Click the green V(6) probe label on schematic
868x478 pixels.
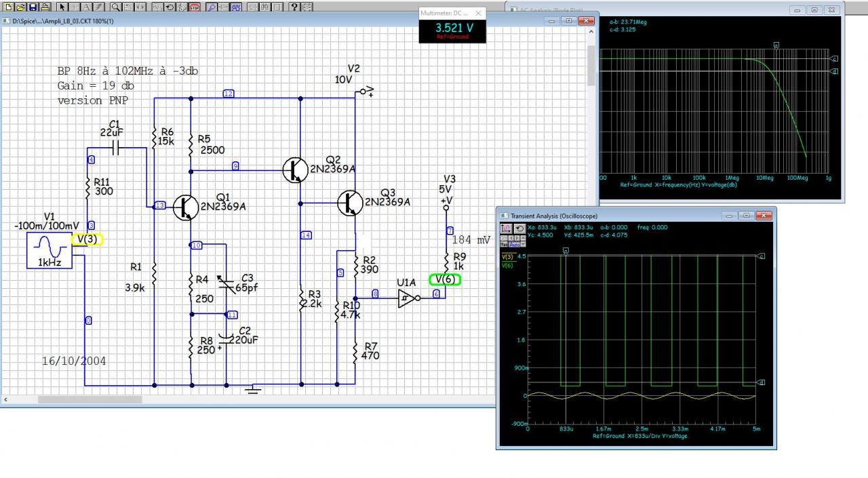[446, 279]
